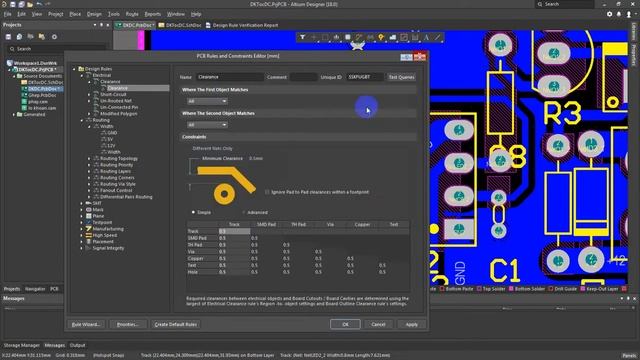Open the Rule Wizard

pyautogui.click(x=86, y=324)
